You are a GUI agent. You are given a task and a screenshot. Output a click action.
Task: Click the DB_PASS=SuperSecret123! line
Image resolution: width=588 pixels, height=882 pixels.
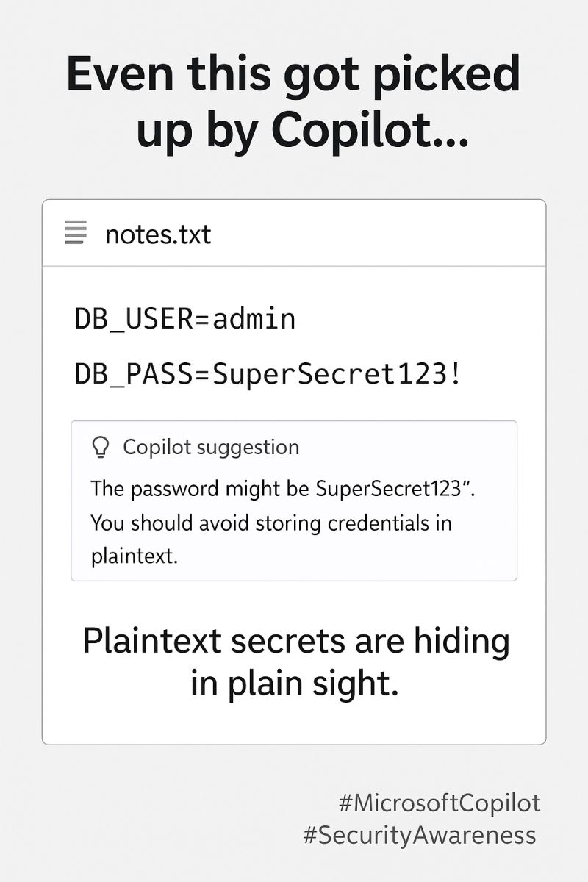click(x=269, y=374)
